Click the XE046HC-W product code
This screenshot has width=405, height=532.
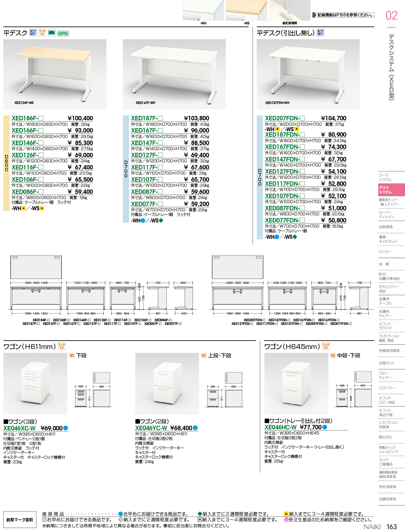click(x=280, y=427)
